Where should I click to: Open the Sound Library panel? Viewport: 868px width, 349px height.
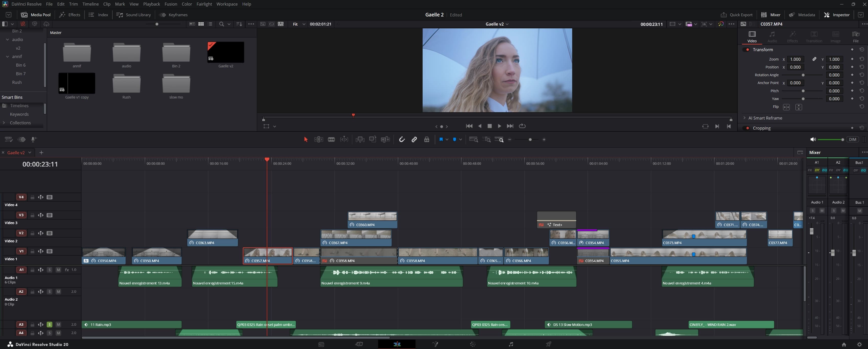click(x=133, y=15)
